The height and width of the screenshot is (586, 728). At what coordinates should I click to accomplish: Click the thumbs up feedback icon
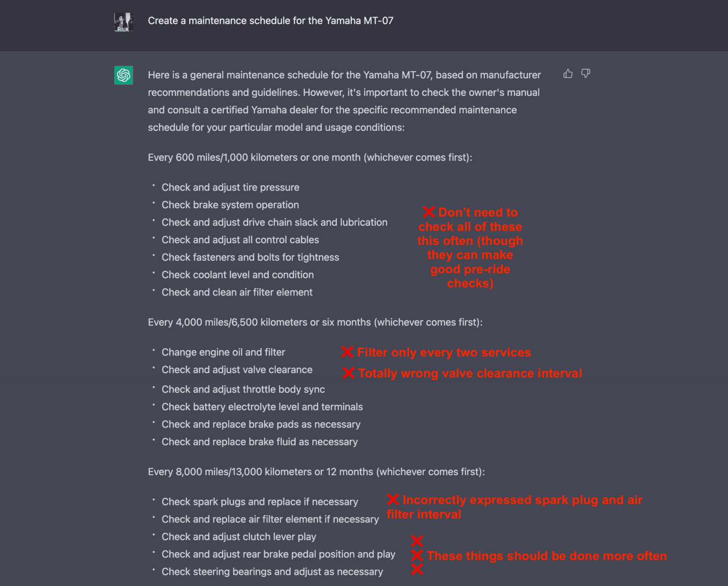pyautogui.click(x=568, y=73)
